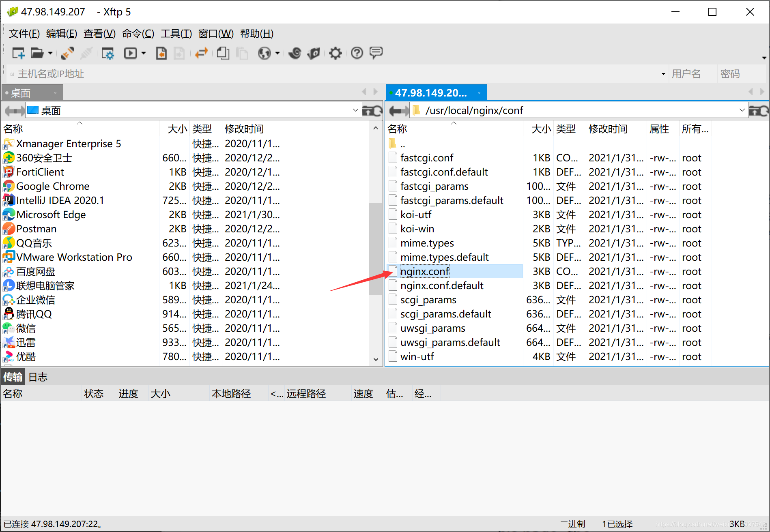Select the fastcgi.conf remote file
This screenshot has width=770, height=532.
[427, 158]
